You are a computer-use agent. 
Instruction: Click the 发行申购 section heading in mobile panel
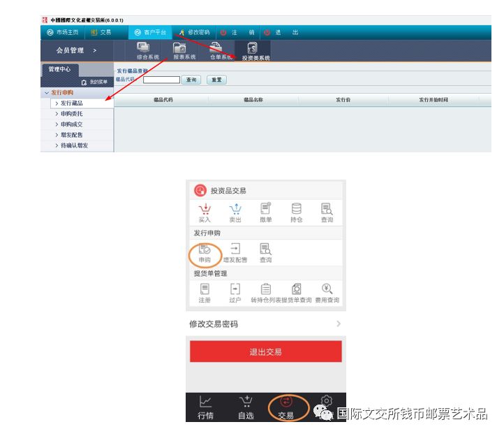(207, 233)
